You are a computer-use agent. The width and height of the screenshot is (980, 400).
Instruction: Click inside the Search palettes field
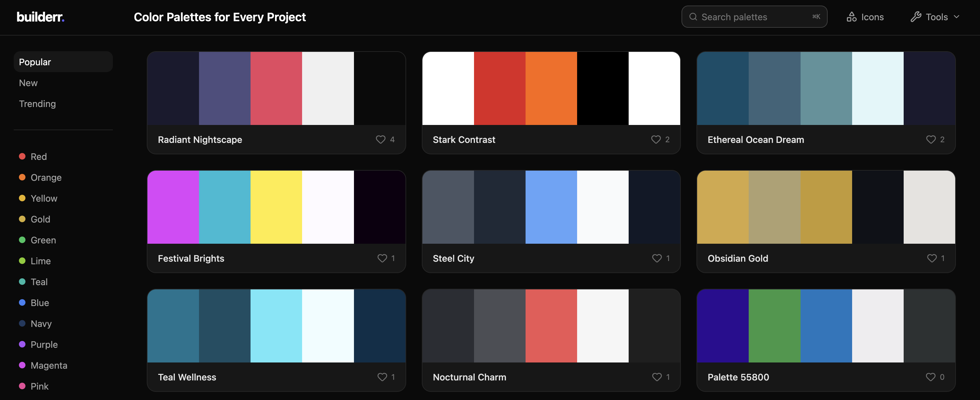click(x=753, y=17)
